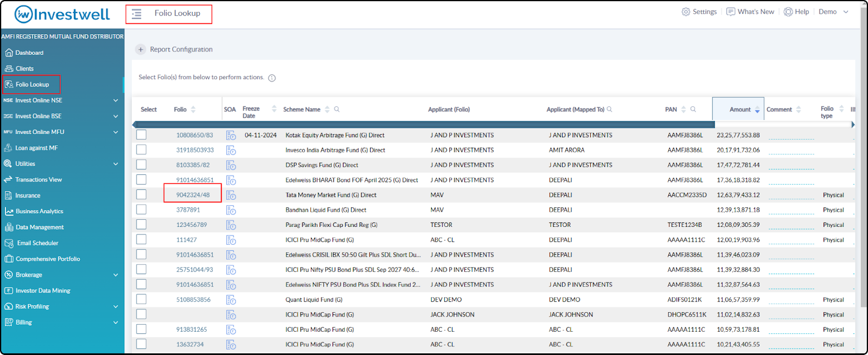Open the SOA icon for folio 3787891

click(x=231, y=210)
